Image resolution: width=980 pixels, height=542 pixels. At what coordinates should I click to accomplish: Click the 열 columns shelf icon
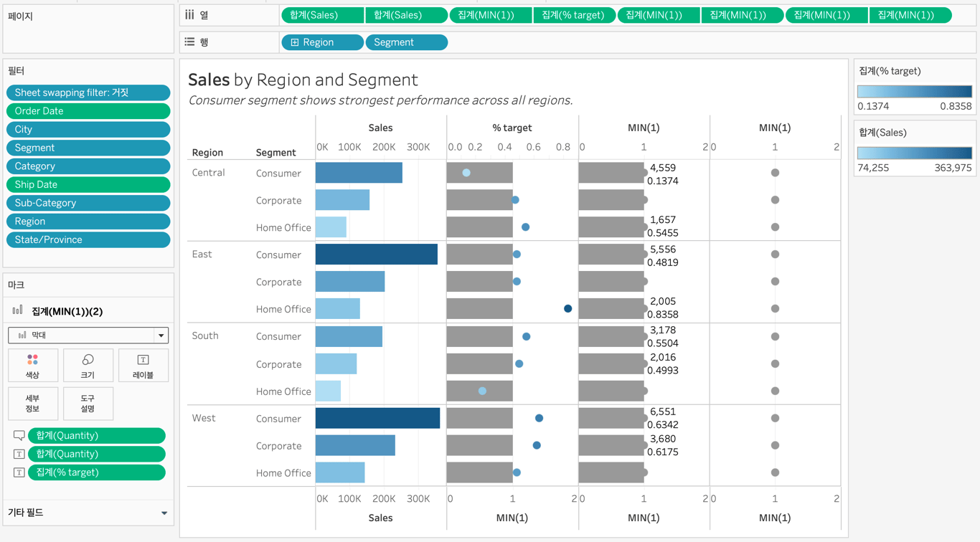point(190,15)
